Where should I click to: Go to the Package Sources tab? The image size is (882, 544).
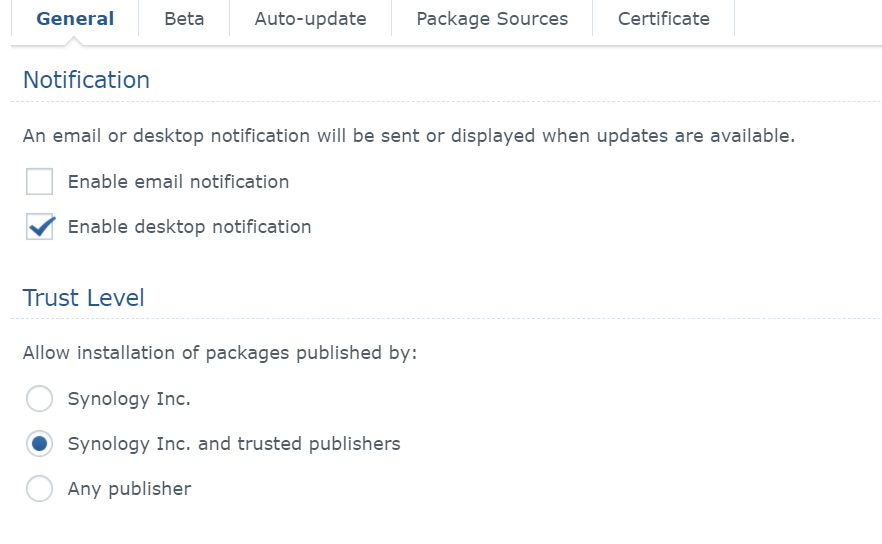point(492,19)
